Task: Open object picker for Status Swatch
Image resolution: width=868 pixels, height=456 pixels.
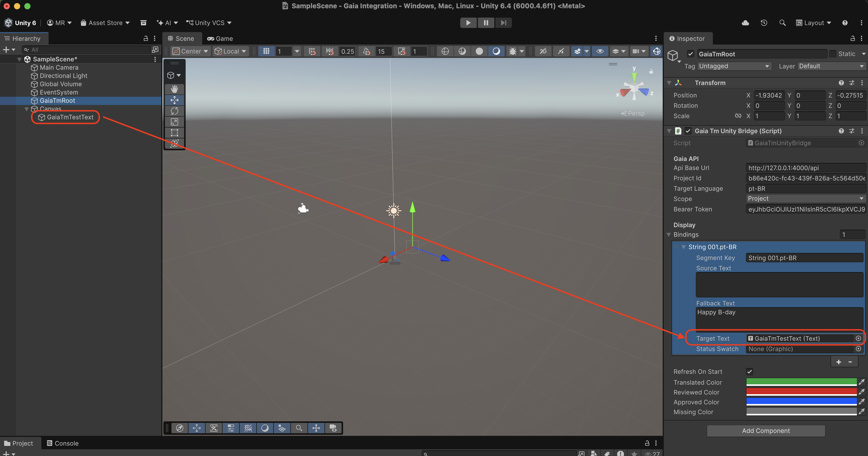Action: point(858,349)
